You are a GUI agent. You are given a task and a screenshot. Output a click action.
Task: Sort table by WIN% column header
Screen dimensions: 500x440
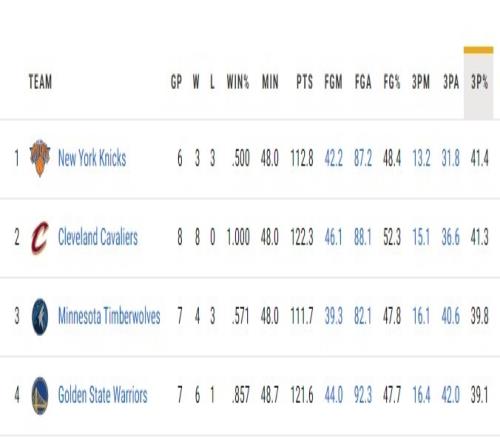point(238,82)
